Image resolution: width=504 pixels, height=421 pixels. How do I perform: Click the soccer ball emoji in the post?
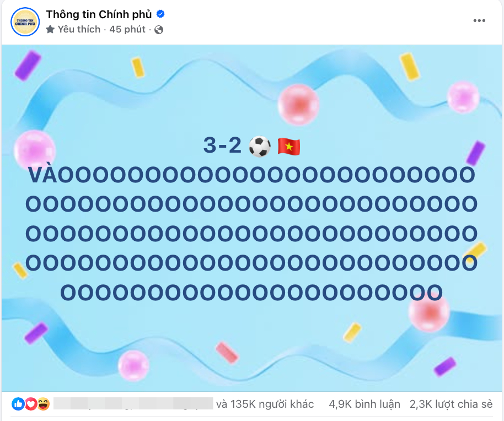pos(259,147)
